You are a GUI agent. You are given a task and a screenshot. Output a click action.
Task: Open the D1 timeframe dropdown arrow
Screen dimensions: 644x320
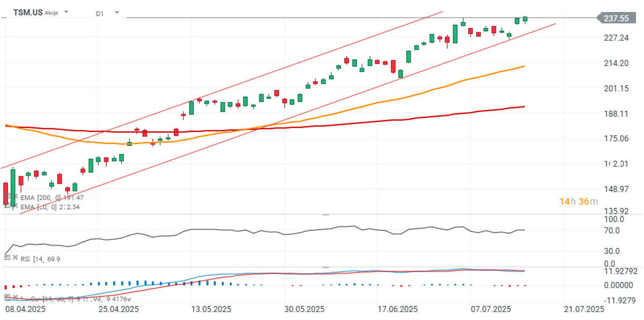coord(116,12)
